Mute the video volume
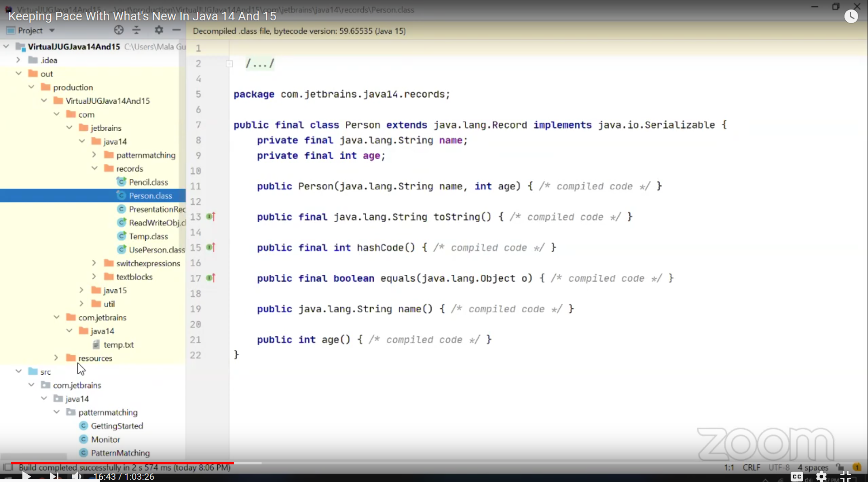This screenshot has width=868, height=482. tap(76, 477)
